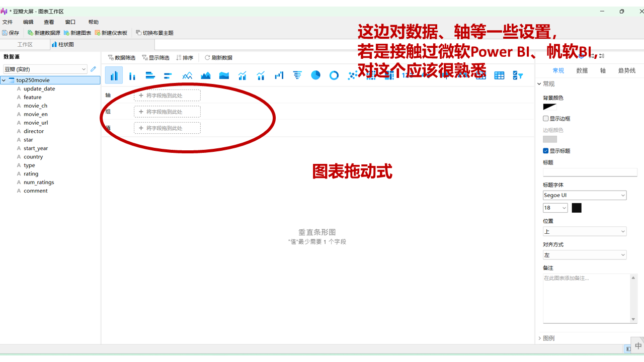Open the alignment (对齐方式) dropdown
The height and width of the screenshot is (362, 644).
(x=585, y=255)
